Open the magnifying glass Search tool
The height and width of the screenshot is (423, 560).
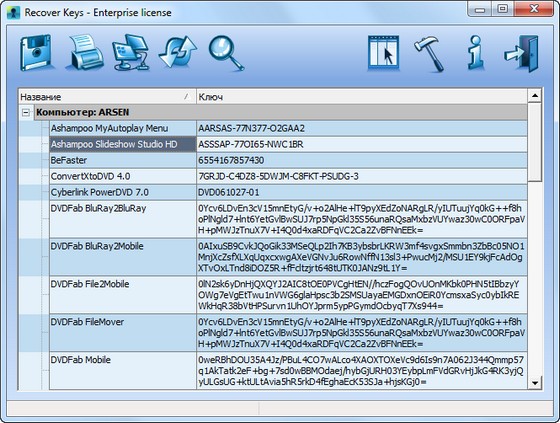point(226,53)
